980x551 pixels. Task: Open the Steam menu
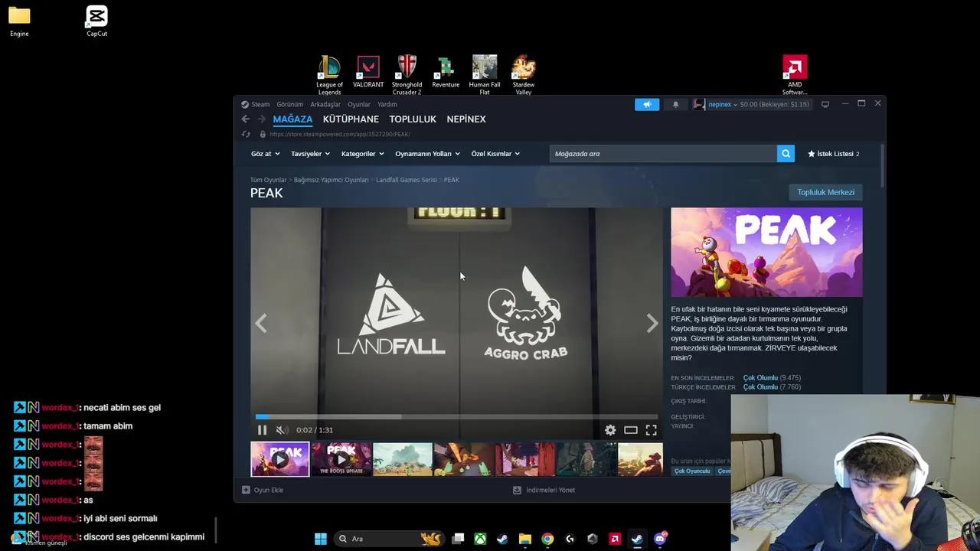[x=260, y=104]
